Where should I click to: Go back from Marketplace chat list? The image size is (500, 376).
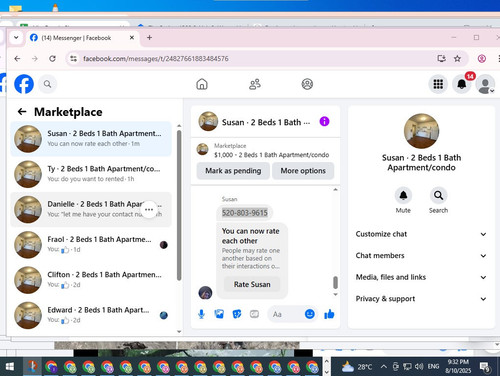22,112
